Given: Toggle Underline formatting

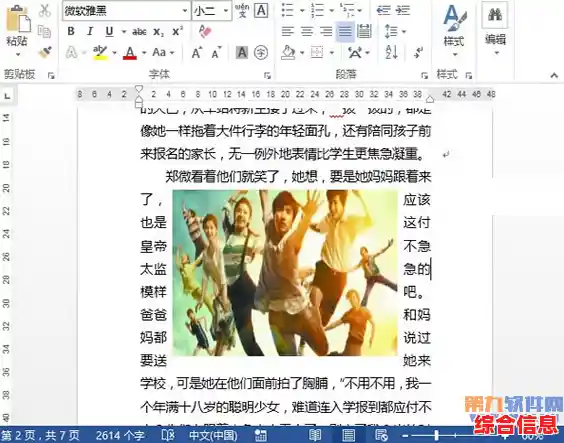Looking at the screenshot, I should [109, 31].
